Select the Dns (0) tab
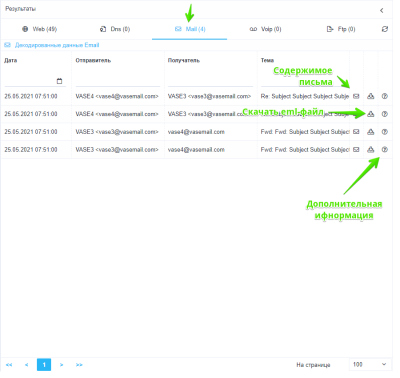 point(115,29)
